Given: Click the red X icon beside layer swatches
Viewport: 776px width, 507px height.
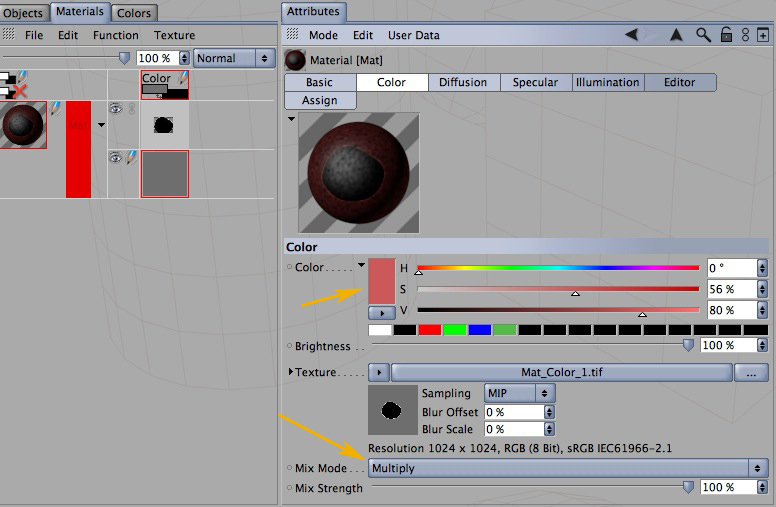Looking at the screenshot, I should point(19,91).
